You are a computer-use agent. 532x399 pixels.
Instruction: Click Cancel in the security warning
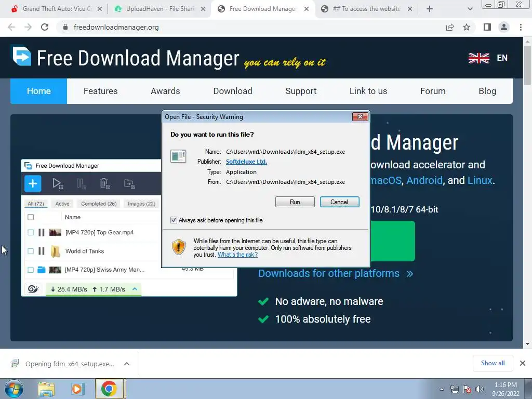point(339,202)
